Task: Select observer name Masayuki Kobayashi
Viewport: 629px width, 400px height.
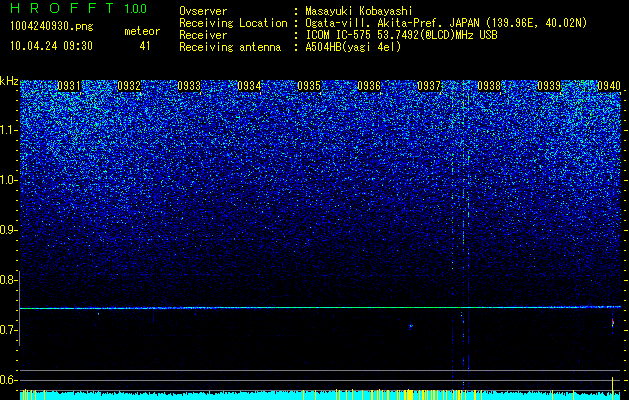Action: tap(359, 11)
